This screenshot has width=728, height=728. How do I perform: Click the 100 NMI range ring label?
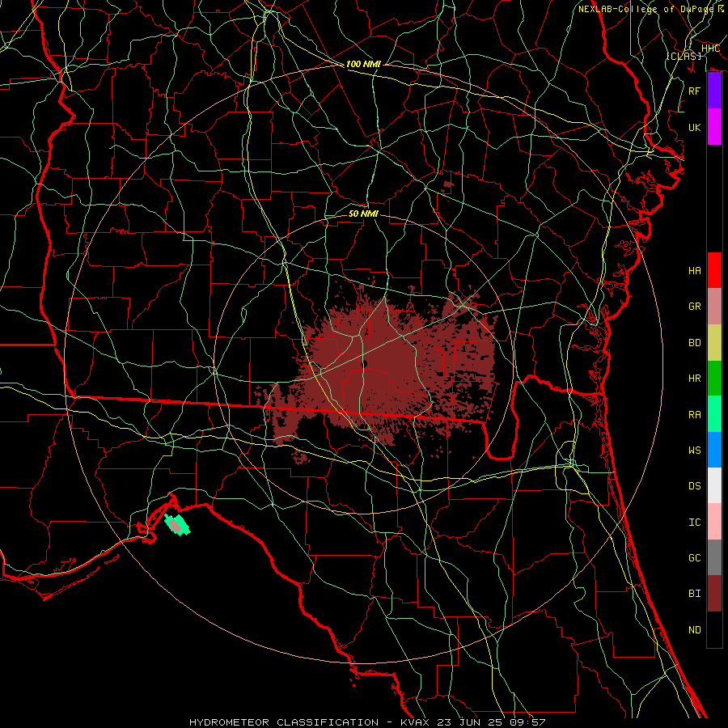click(363, 64)
